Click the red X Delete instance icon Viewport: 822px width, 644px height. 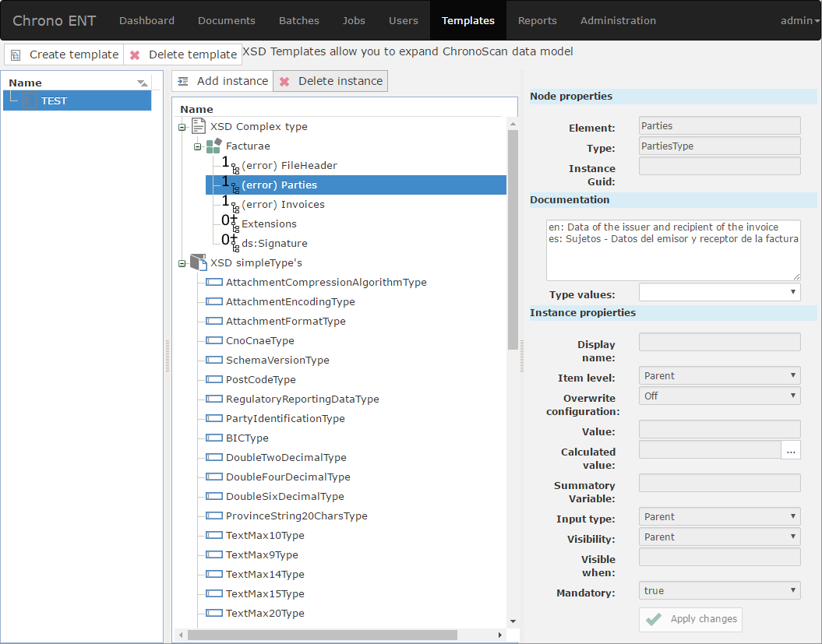285,82
